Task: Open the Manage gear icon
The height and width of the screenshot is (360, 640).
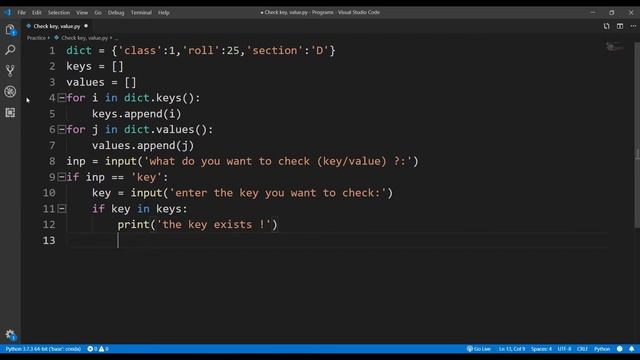Action: pyautogui.click(x=10, y=335)
